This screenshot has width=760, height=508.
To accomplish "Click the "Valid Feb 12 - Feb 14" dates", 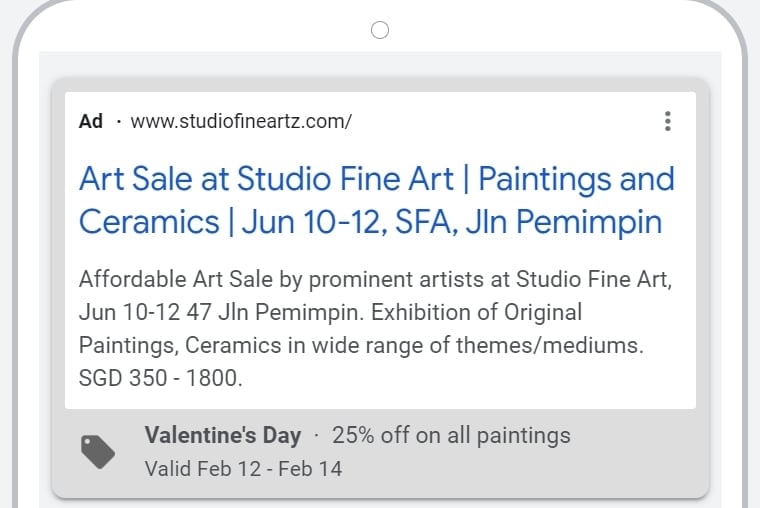I will pos(243,468).
